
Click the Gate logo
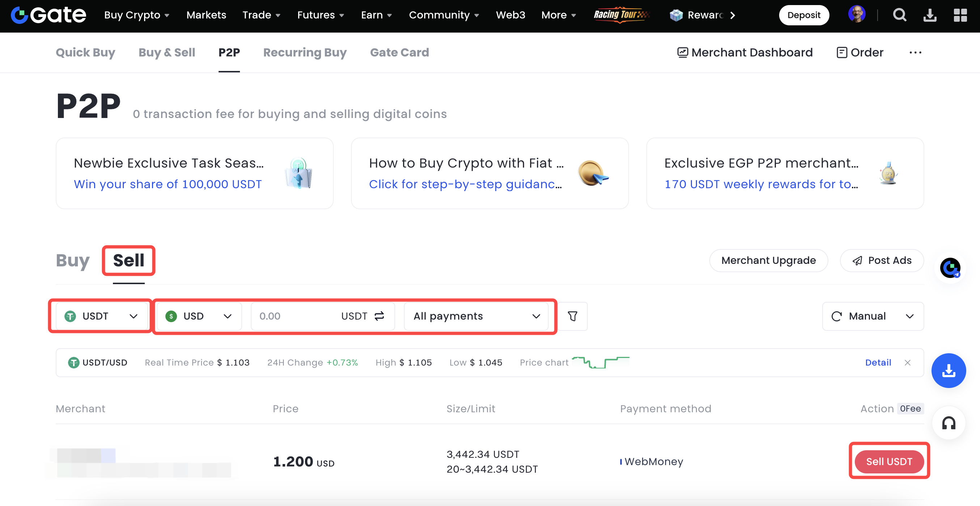48,15
